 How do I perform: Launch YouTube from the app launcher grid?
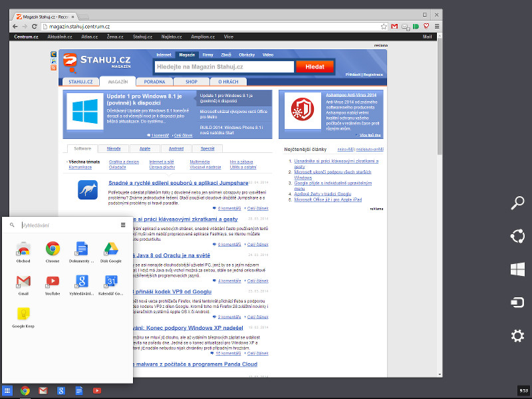tap(53, 285)
